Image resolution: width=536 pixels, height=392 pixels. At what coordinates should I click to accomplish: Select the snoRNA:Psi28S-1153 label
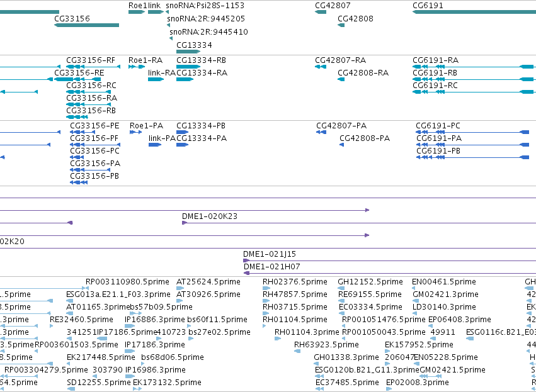(205, 6)
